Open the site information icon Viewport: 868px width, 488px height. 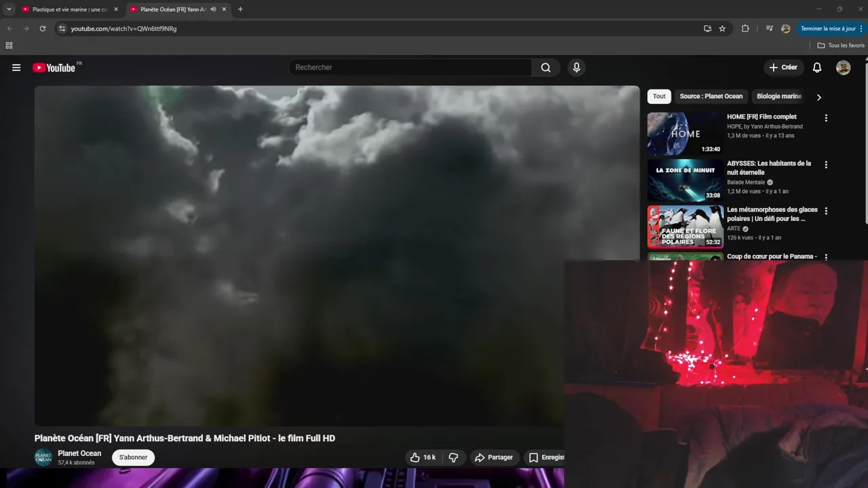pyautogui.click(x=62, y=28)
